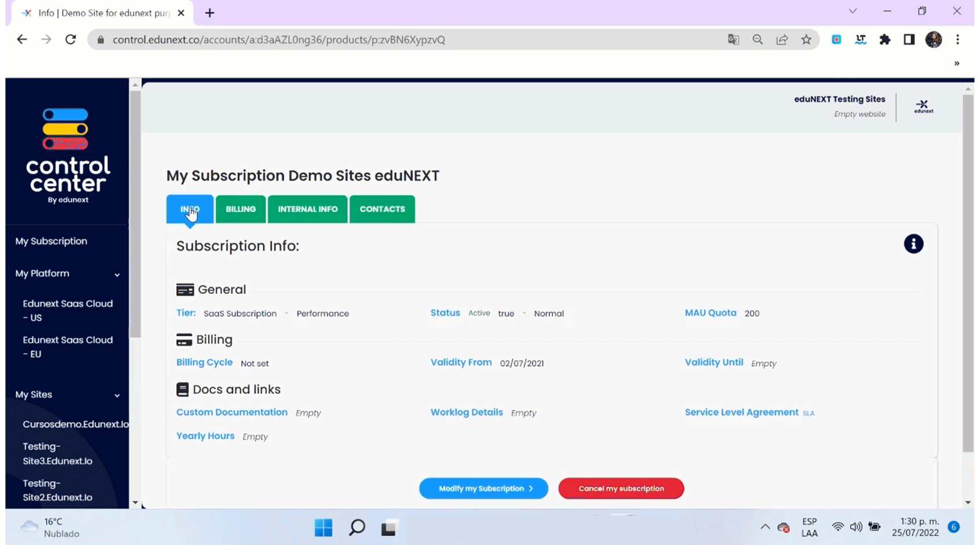Open the notification badge showing 6

pos(954,527)
